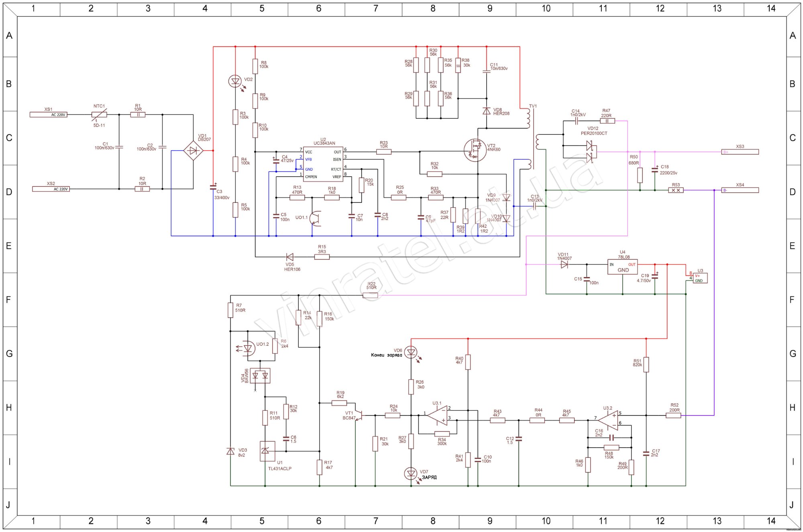This screenshot has width=803, height=532.
Task: Select the XS1 AC 220V connector
Action: click(48, 114)
